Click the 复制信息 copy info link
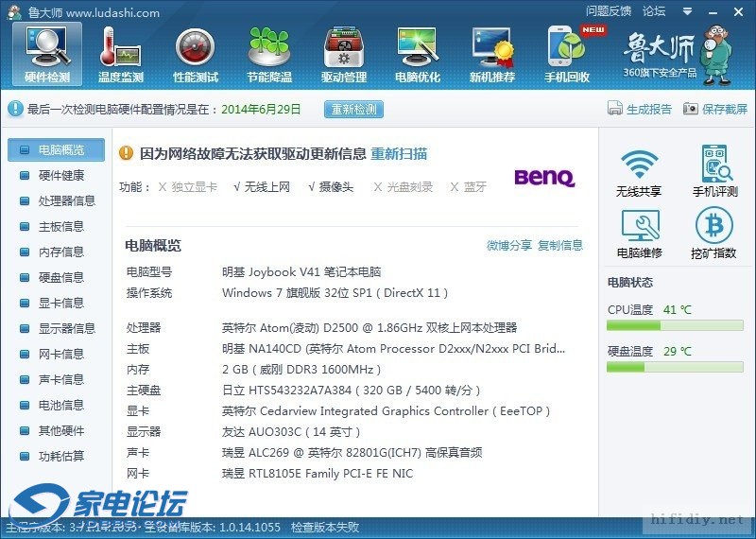Screen dimensions: 756x539 (560, 245)
